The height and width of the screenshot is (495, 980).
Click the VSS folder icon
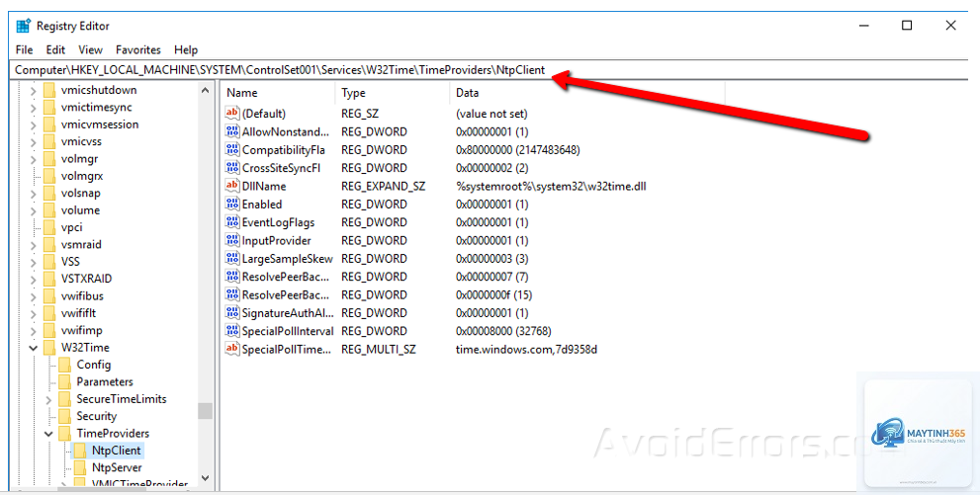coord(49,262)
